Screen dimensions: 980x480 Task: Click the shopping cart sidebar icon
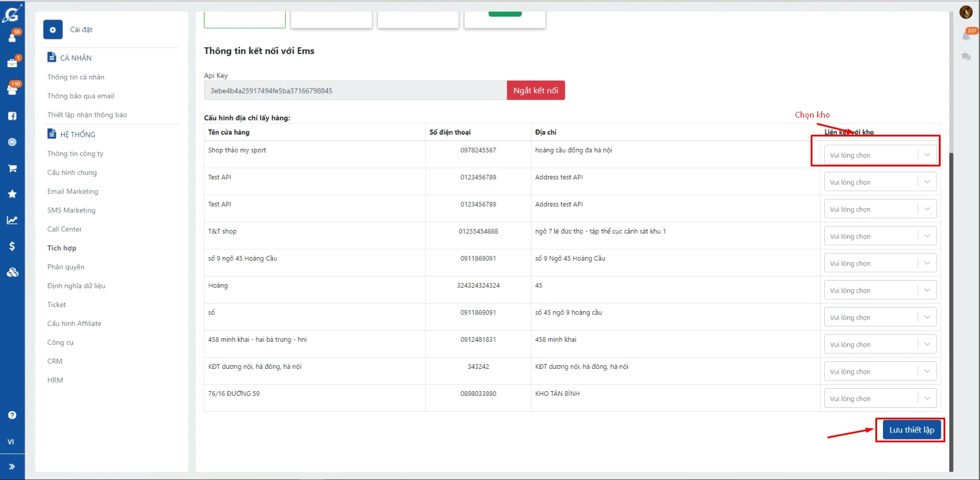point(12,168)
